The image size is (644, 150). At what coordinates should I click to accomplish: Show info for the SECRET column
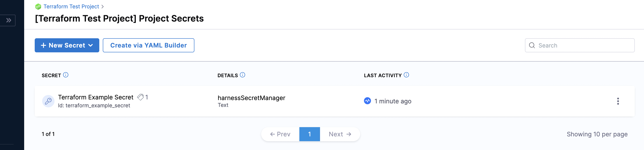66,75
